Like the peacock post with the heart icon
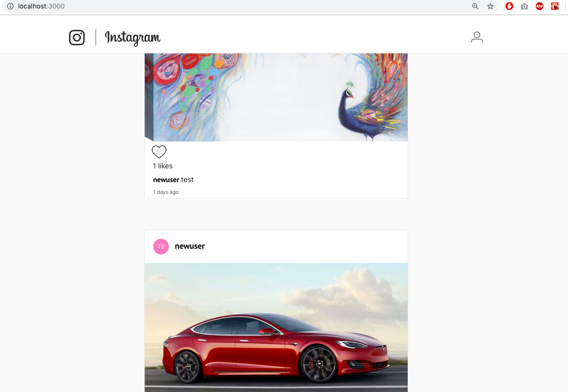This screenshot has width=568, height=392. tap(159, 152)
